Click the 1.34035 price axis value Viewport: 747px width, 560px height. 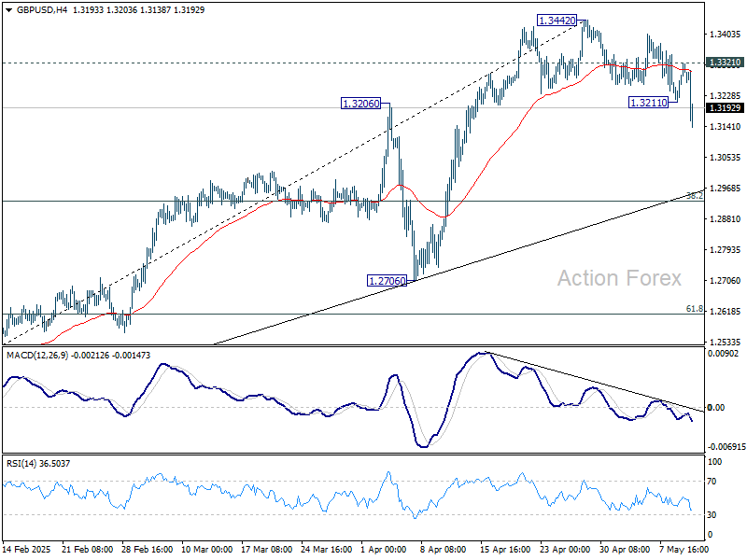(x=726, y=35)
